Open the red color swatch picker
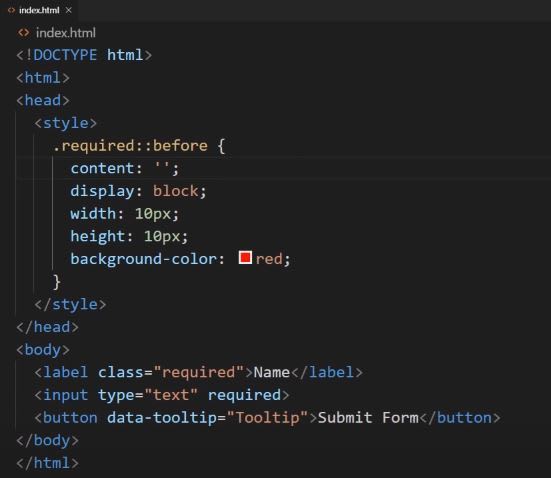551x478 pixels. [245, 258]
